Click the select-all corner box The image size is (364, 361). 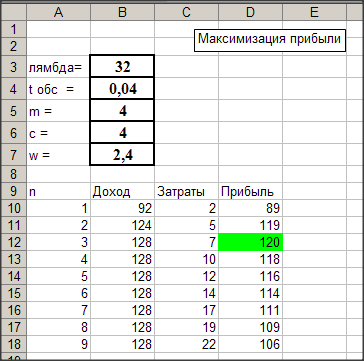click(13, 13)
